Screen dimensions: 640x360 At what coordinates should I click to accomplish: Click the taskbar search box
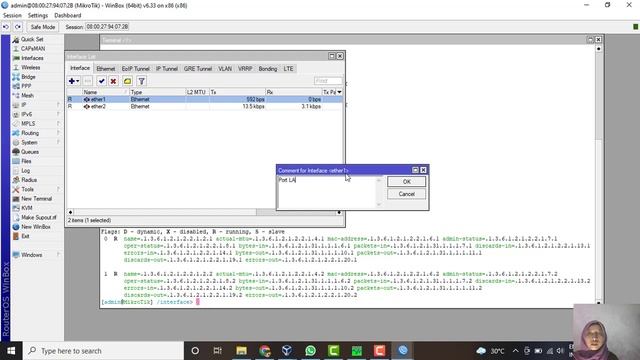point(104,351)
